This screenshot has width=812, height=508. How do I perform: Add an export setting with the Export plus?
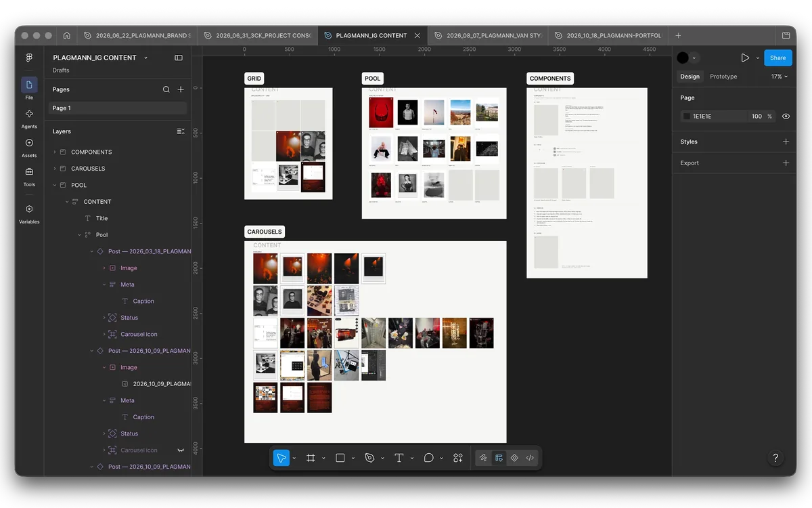coord(786,163)
